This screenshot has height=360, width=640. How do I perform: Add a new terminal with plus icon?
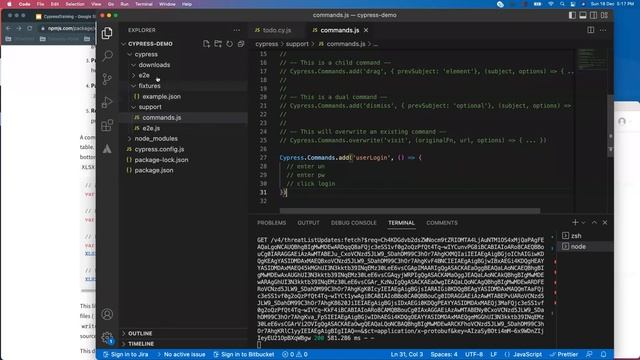(x=575, y=222)
